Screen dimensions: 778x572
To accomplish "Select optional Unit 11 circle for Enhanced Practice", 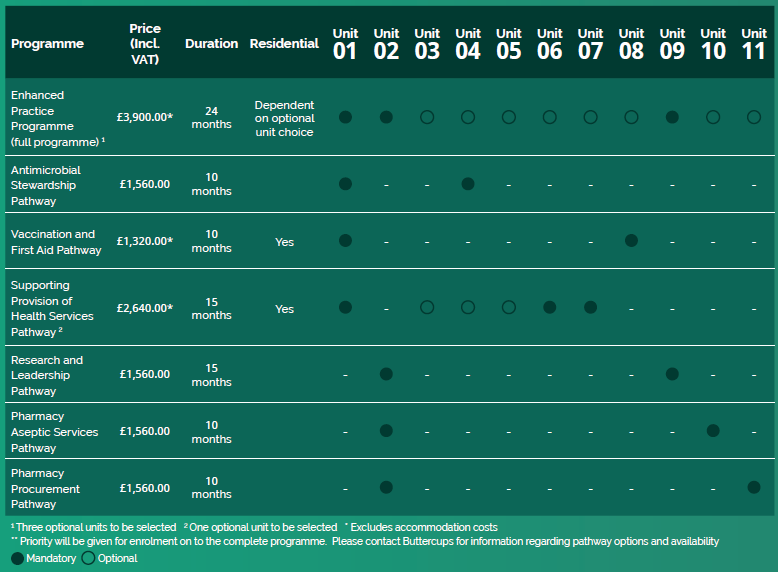I will (754, 117).
